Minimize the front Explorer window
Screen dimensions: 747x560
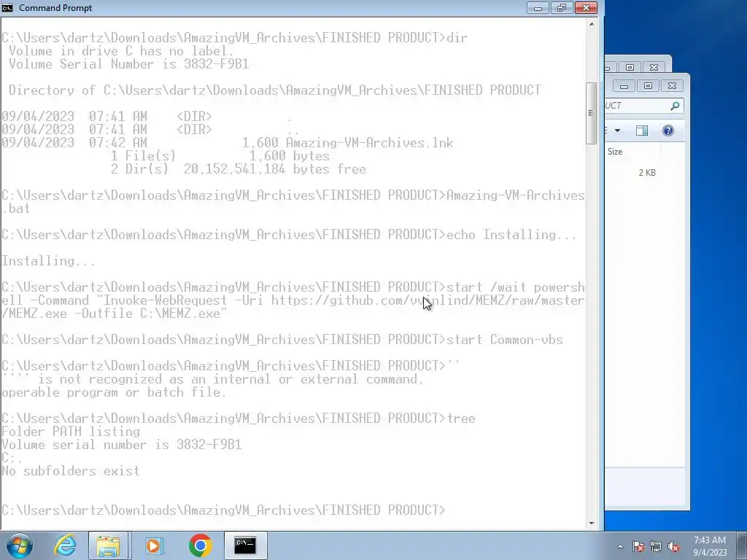[x=624, y=86]
